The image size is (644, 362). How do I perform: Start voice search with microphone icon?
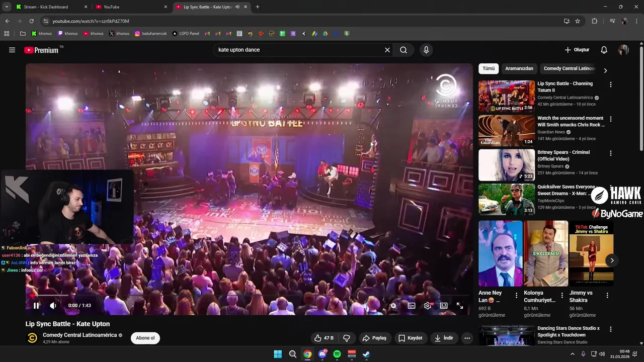(x=426, y=50)
